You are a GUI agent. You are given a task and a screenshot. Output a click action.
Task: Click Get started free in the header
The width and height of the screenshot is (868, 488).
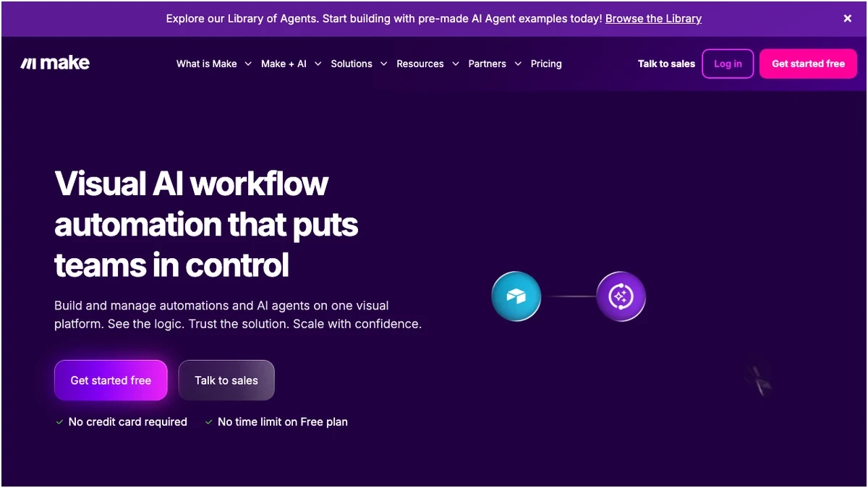click(x=808, y=64)
